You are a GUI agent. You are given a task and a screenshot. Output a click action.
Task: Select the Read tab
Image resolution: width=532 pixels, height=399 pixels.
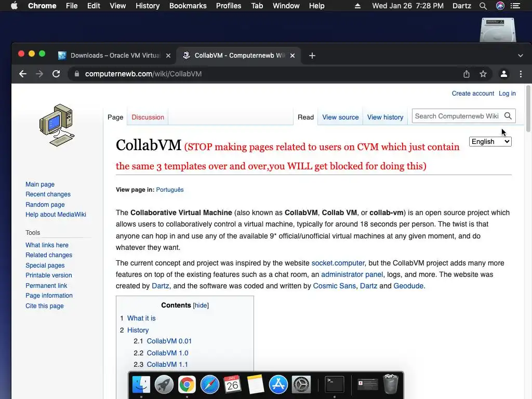[x=305, y=117]
